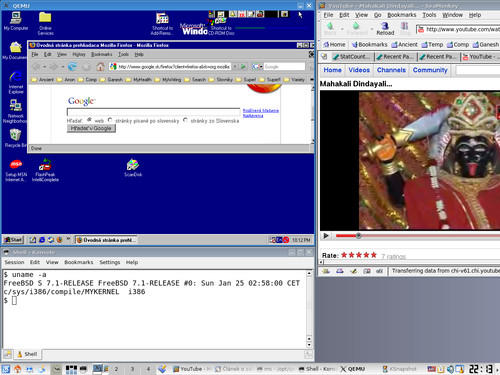Image resolution: width=500 pixels, height=375 pixels.
Task: Open the Firefox History menu
Action: (79, 54)
